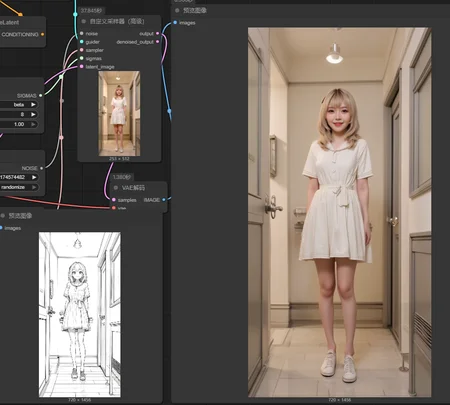Click the large generated photo preview

click(x=339, y=212)
